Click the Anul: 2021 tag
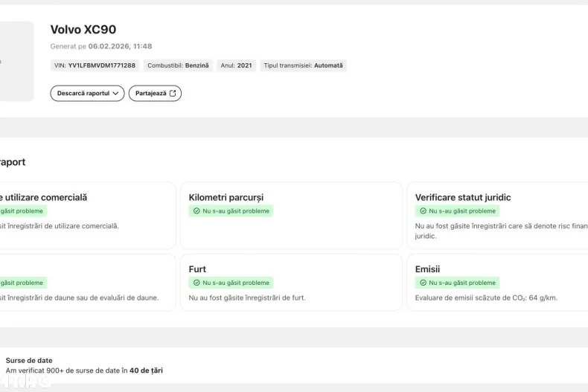The width and height of the screenshot is (588, 392). click(x=236, y=65)
